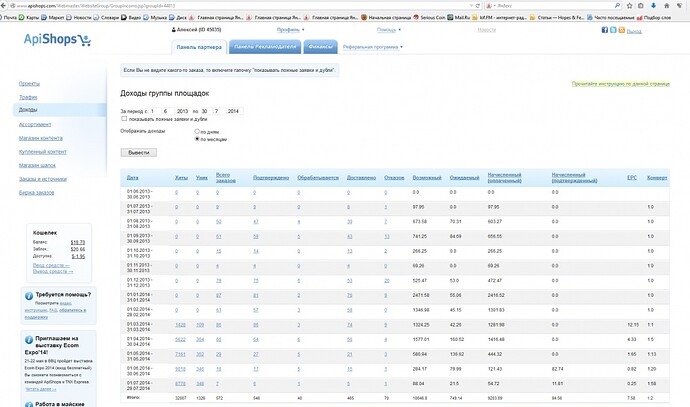
Task: Open Подбор слов bookmark
Action: [x=654, y=18]
